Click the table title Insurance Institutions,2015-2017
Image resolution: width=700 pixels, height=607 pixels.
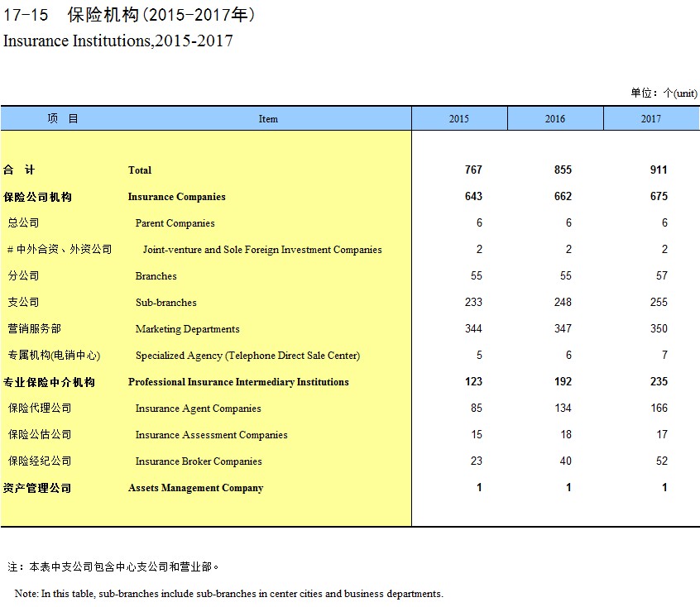point(118,41)
